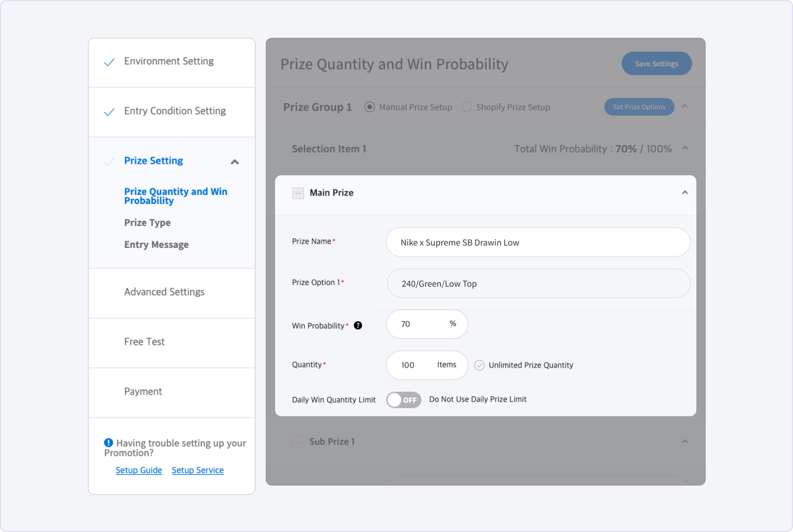
Task: Open the Prize Type submenu item
Action: (x=147, y=223)
